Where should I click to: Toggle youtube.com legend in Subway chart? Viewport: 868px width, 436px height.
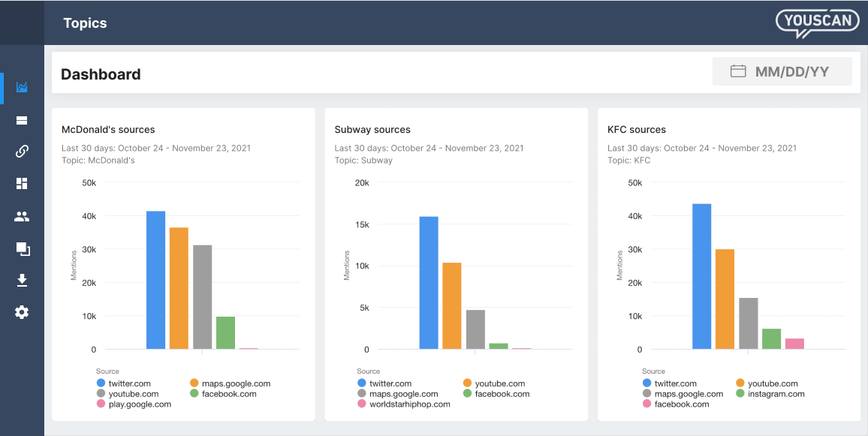pos(494,383)
